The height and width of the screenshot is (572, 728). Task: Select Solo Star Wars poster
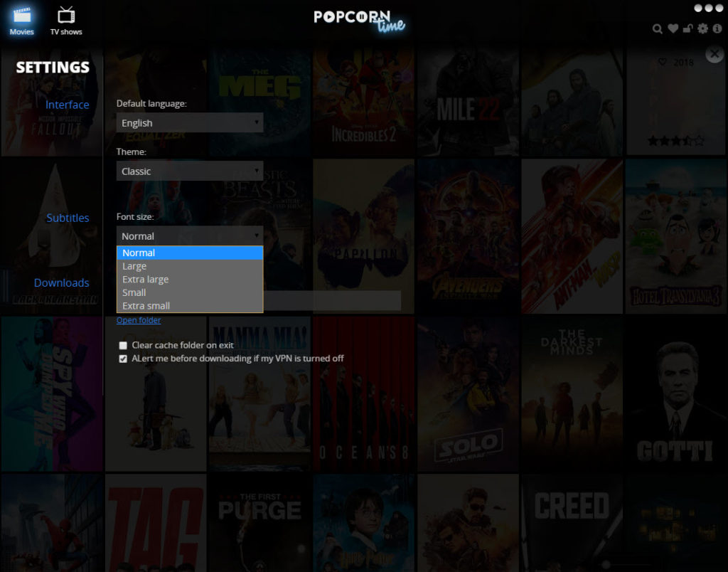point(468,394)
